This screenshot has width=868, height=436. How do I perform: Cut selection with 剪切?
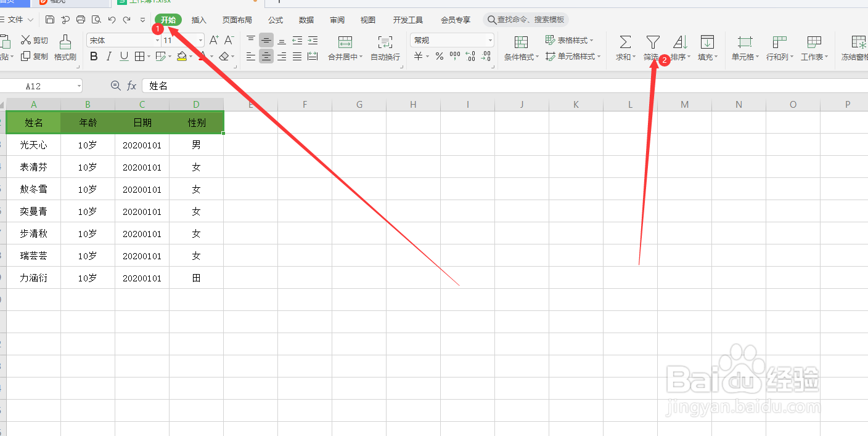(35, 40)
